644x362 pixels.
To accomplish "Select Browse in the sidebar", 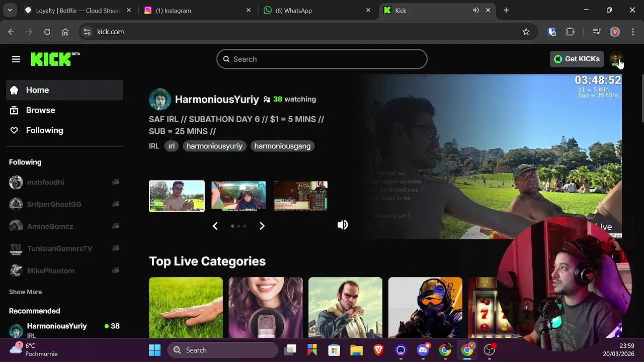I will (x=64, y=110).
